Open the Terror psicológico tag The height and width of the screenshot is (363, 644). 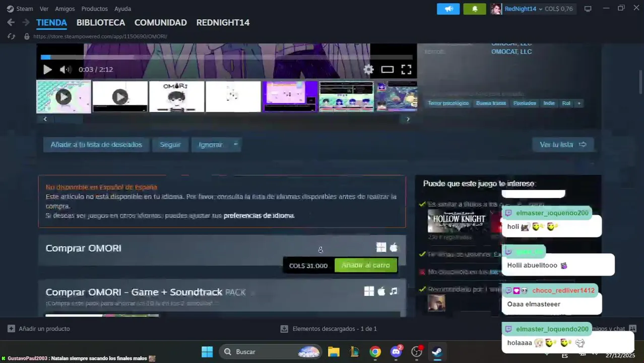[x=448, y=103]
